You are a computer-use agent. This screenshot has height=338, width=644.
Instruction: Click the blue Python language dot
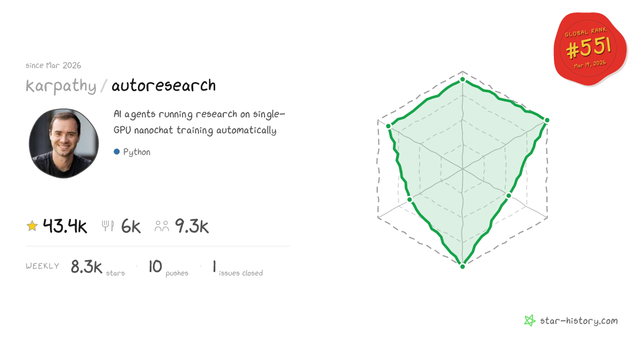coord(116,152)
